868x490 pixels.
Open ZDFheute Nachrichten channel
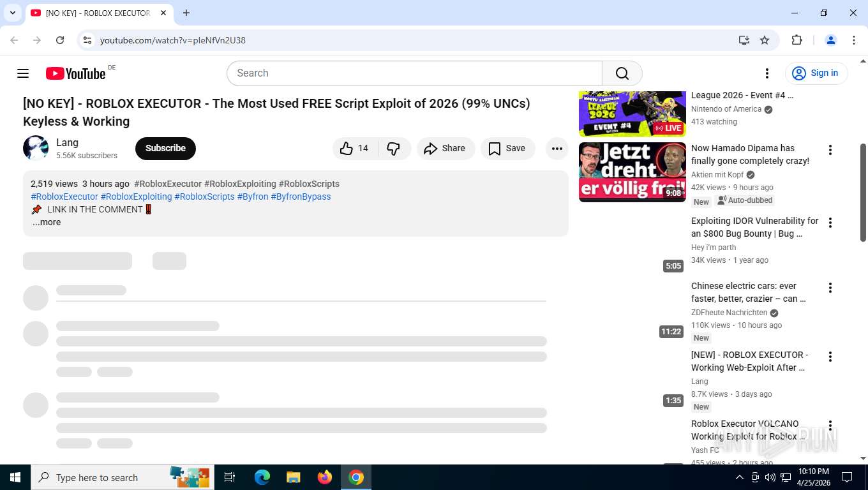[x=729, y=313]
